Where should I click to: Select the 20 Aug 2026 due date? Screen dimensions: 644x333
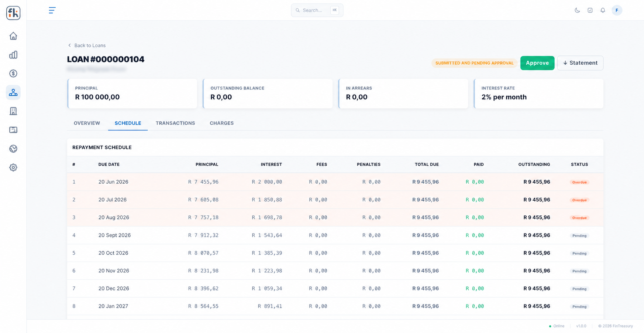[114, 217]
